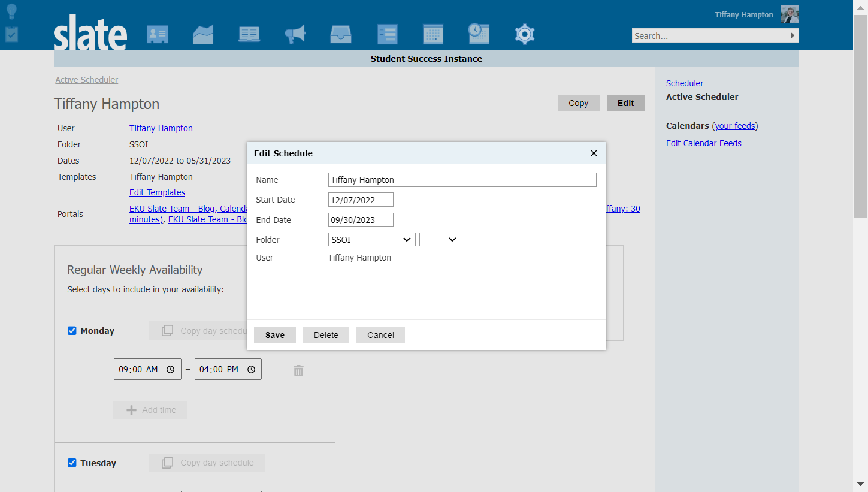Viewport: 868px width, 492px height.
Task: Open the checklist form navigation icon
Action: pos(387,34)
